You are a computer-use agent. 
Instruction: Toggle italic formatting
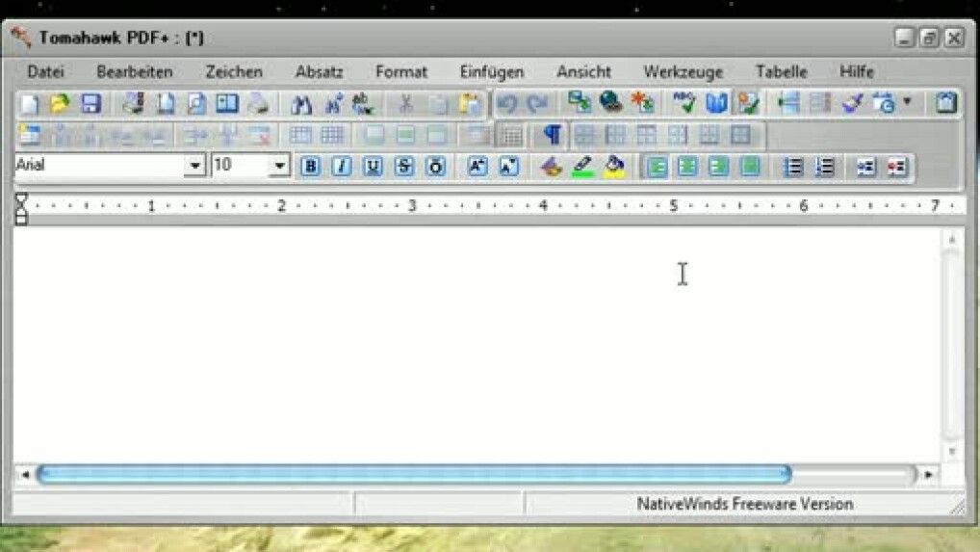tap(341, 167)
